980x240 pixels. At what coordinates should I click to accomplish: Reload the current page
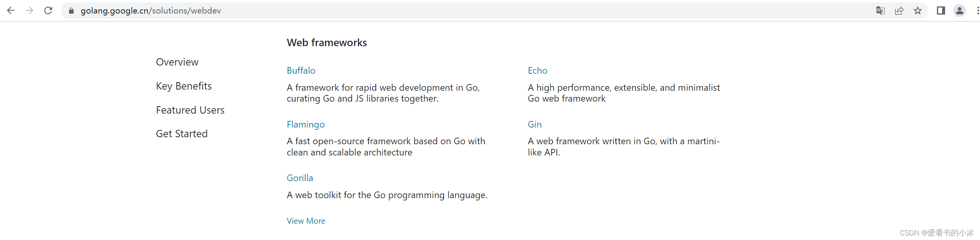click(x=48, y=10)
